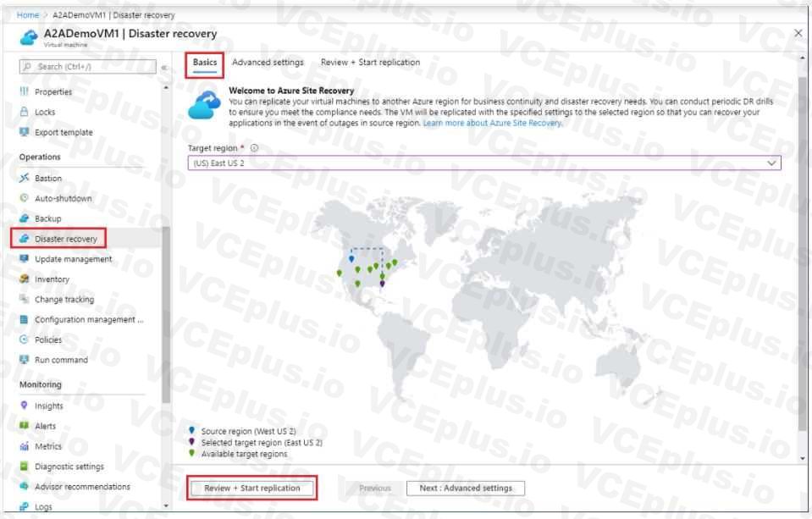Image resolution: width=812 pixels, height=519 pixels.
Task: Open Update management menu item
Action: point(74,259)
